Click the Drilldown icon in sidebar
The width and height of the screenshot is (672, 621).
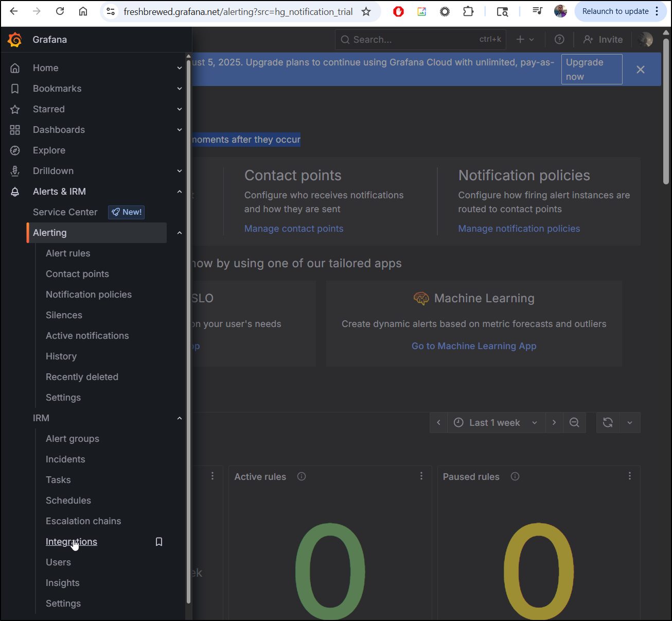(15, 171)
